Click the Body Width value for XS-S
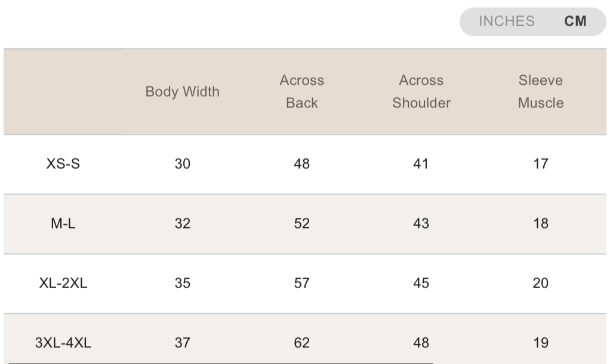 click(x=183, y=164)
